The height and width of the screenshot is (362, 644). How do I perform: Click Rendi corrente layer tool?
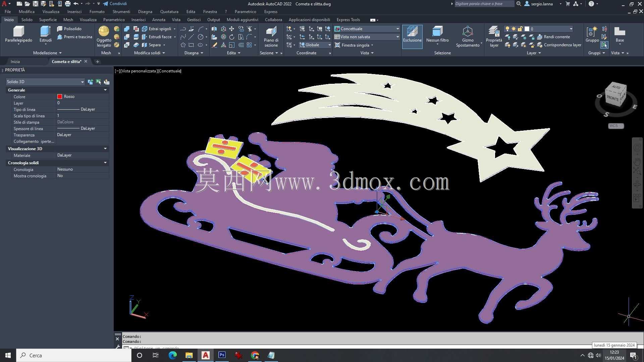pos(553,37)
